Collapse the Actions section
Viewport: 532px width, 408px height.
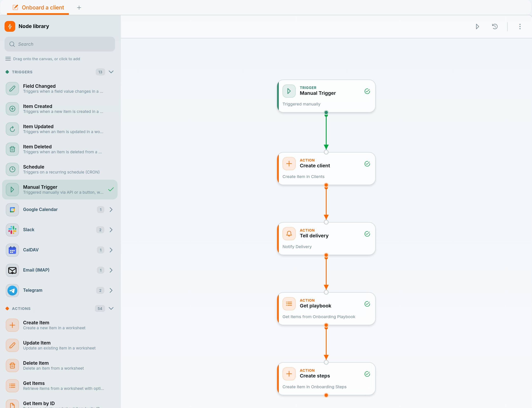[x=111, y=308]
